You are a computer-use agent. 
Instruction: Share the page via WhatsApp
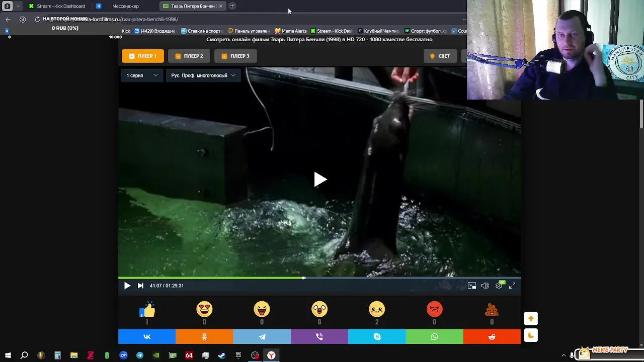[x=435, y=337]
